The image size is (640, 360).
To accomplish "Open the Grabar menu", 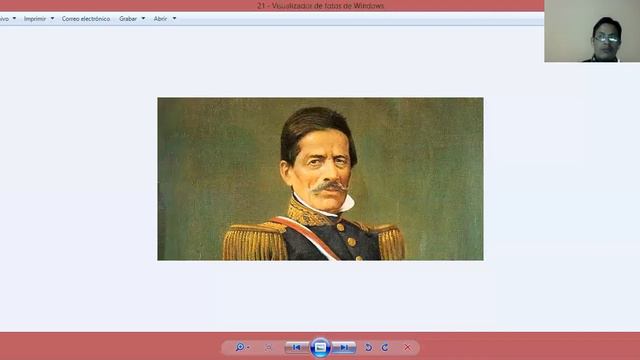I will 128,19.
